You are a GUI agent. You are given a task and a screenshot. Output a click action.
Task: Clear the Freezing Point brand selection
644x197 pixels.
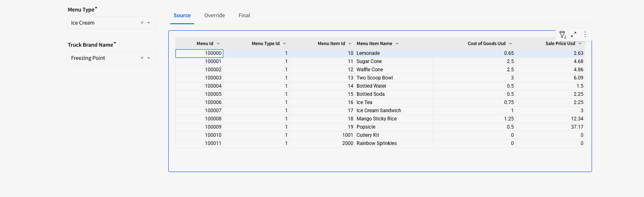pyautogui.click(x=142, y=58)
